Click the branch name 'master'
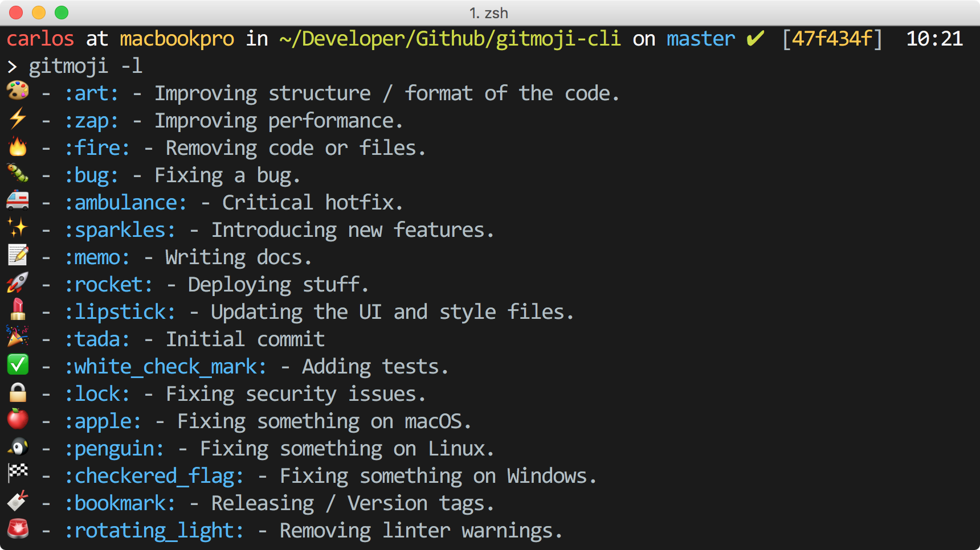This screenshot has height=550, width=980. click(x=701, y=39)
